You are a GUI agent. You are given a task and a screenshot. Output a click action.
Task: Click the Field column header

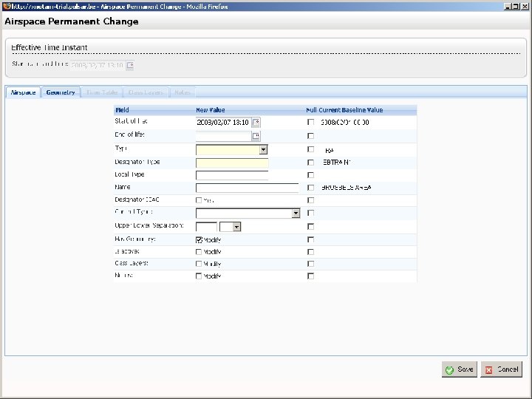pos(122,110)
